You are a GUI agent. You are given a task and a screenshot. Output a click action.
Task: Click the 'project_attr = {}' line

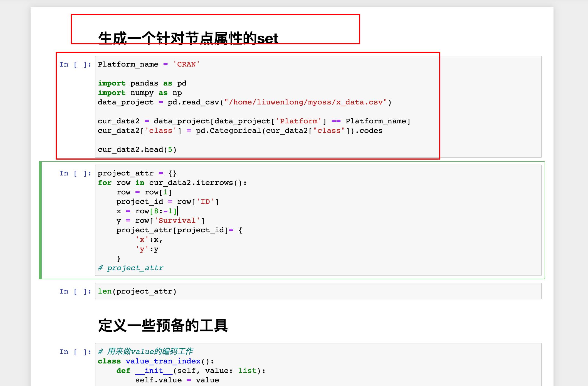pyautogui.click(x=137, y=174)
